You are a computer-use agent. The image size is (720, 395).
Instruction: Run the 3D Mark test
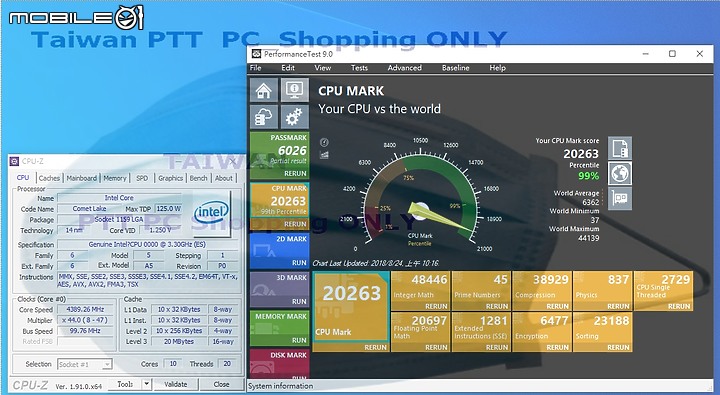click(x=299, y=301)
